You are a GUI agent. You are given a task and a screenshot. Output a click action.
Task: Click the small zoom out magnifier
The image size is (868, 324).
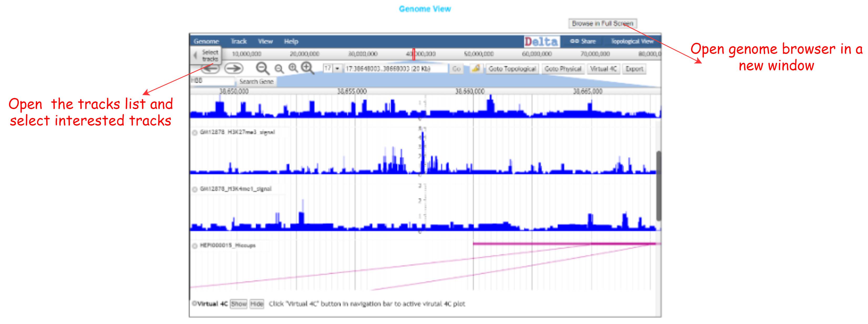tap(279, 69)
